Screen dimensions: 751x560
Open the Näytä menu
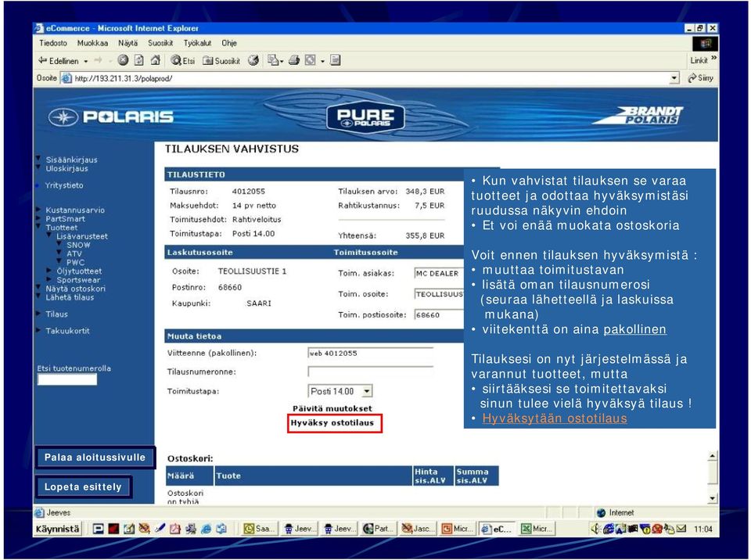(128, 43)
